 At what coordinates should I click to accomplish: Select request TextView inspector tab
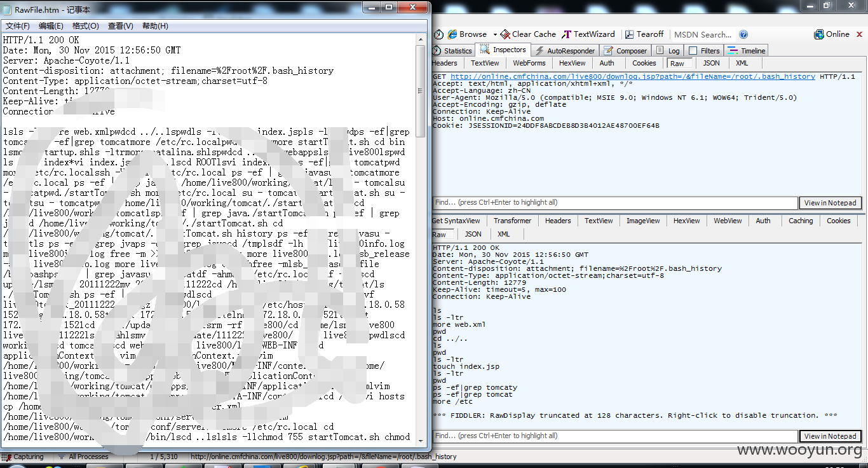click(x=485, y=63)
